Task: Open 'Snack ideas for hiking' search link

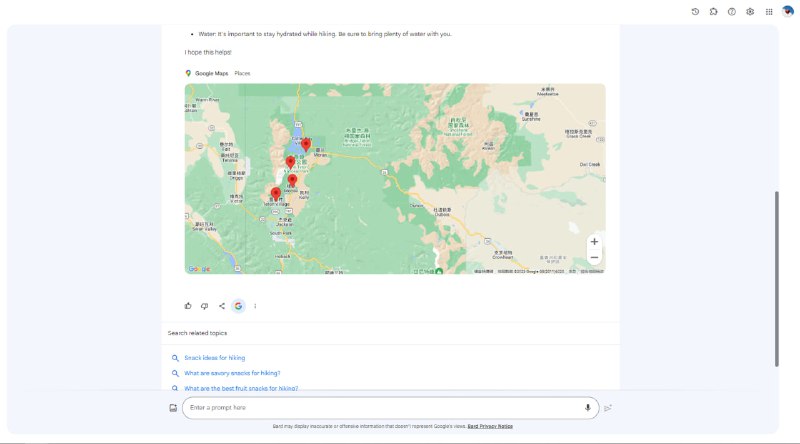Action: (215, 358)
